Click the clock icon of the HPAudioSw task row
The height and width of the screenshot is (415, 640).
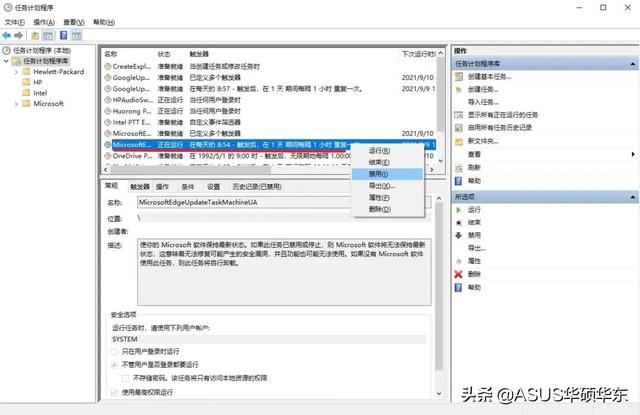click(108, 100)
